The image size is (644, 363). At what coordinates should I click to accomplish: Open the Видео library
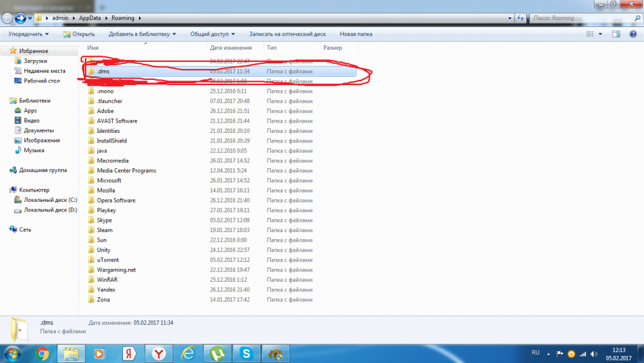coord(31,121)
